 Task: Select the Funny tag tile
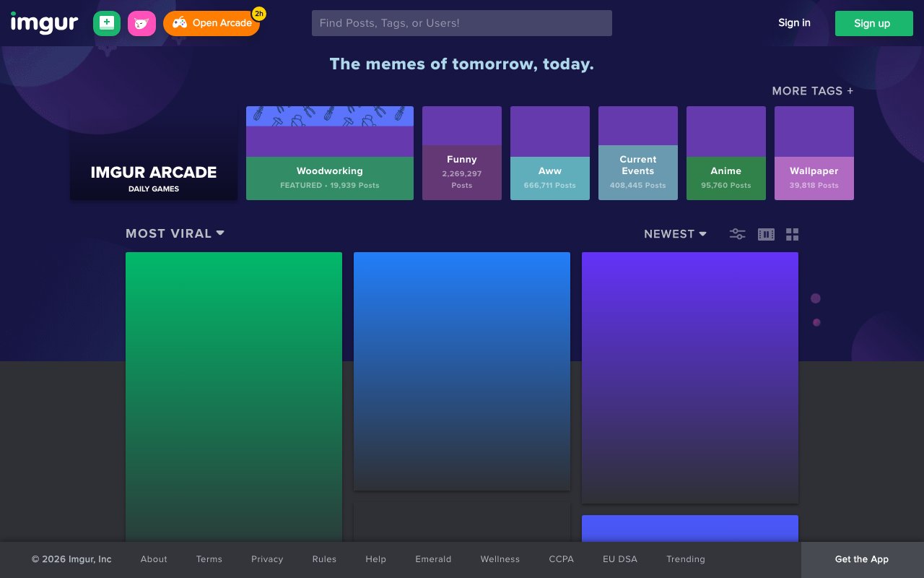pyautogui.click(x=462, y=153)
